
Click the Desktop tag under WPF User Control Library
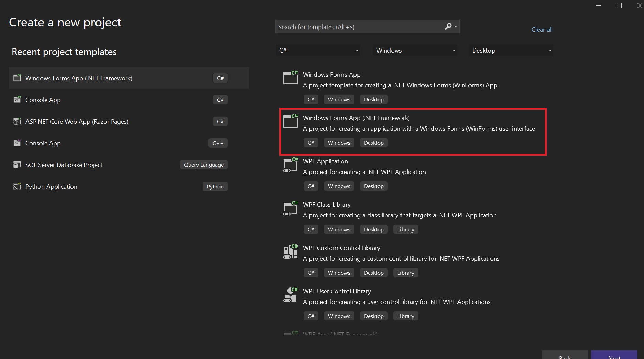[x=374, y=316]
